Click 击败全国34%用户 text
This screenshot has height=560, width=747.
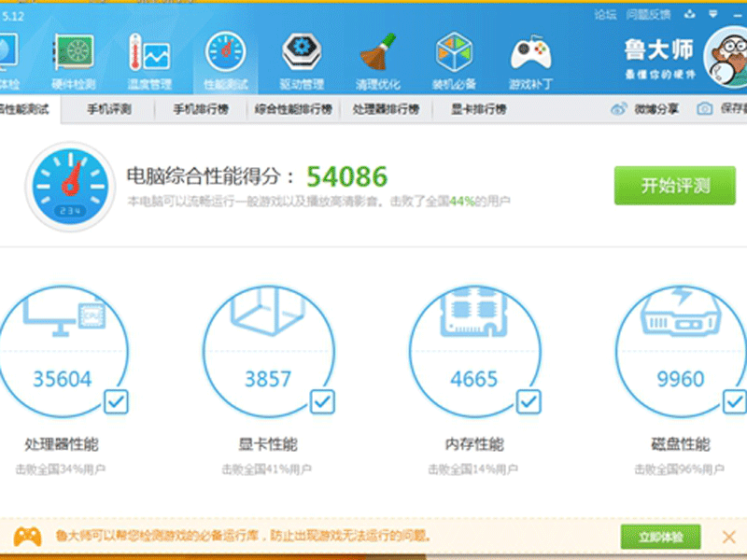coord(61,469)
